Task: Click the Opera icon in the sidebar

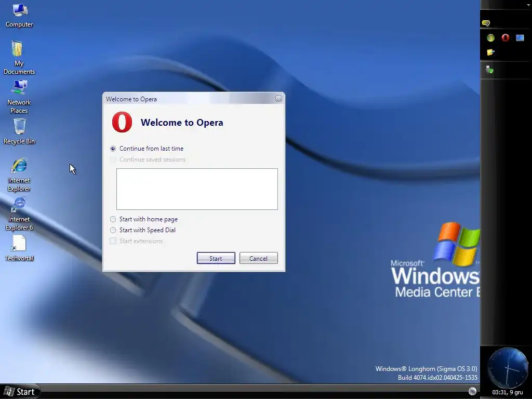Action: (505, 37)
